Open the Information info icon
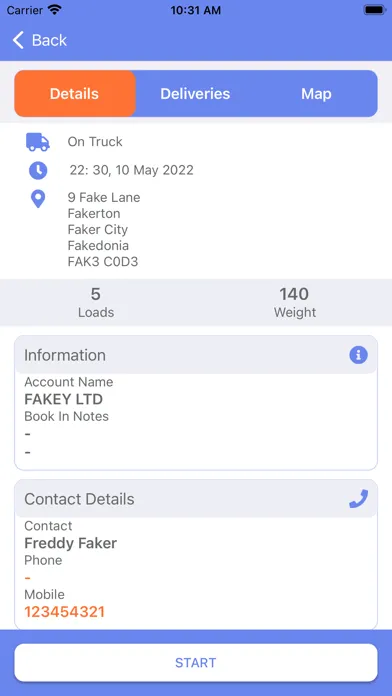Viewport: 392px width, 696px height. (x=358, y=355)
